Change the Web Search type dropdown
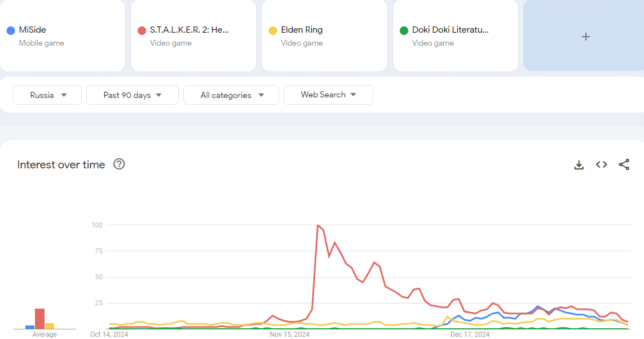This screenshot has width=644, height=339. coord(328,95)
